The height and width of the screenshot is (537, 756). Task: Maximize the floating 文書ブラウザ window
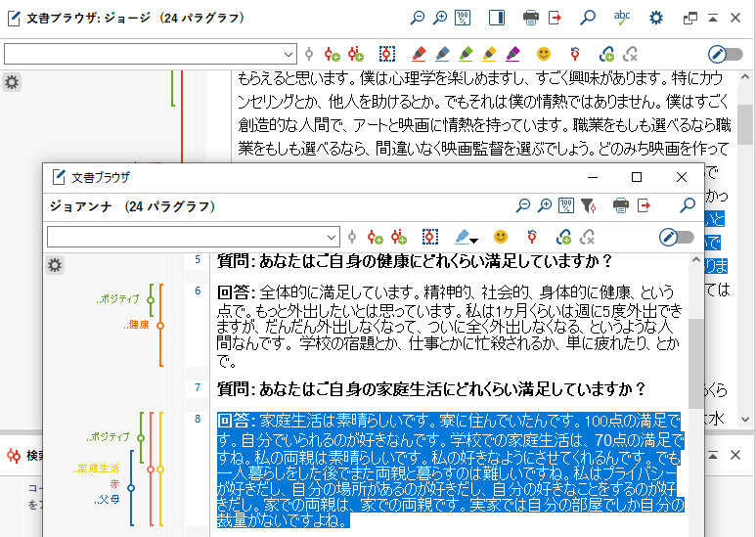point(637,177)
